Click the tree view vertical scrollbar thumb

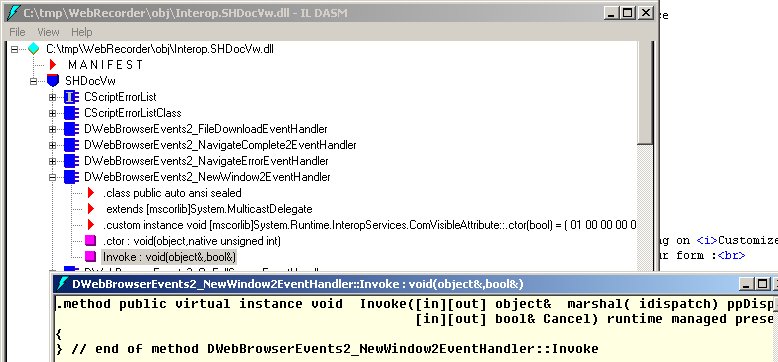(x=646, y=93)
